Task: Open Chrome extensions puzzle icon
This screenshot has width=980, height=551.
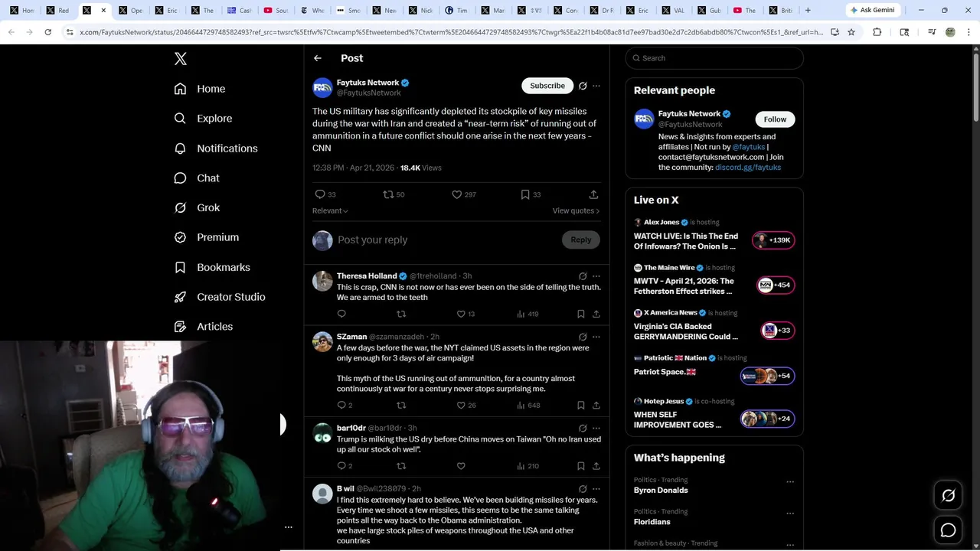Action: tap(877, 32)
